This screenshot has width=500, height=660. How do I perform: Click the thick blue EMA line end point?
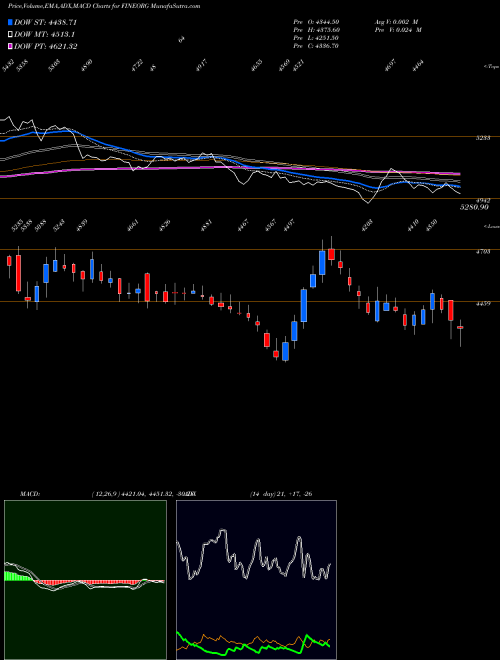click(459, 186)
